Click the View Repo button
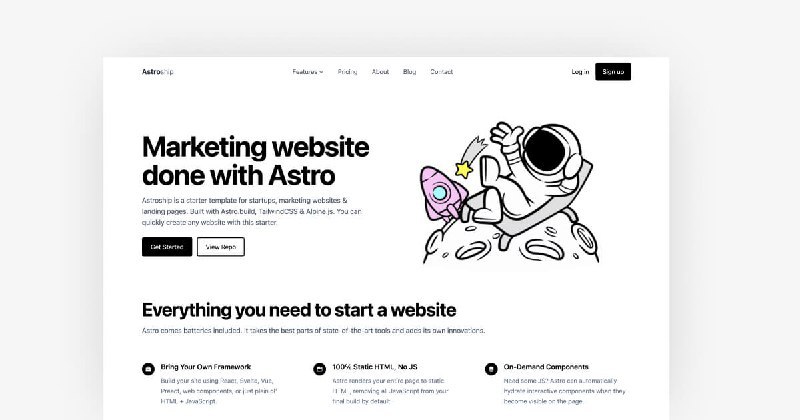 (220, 246)
